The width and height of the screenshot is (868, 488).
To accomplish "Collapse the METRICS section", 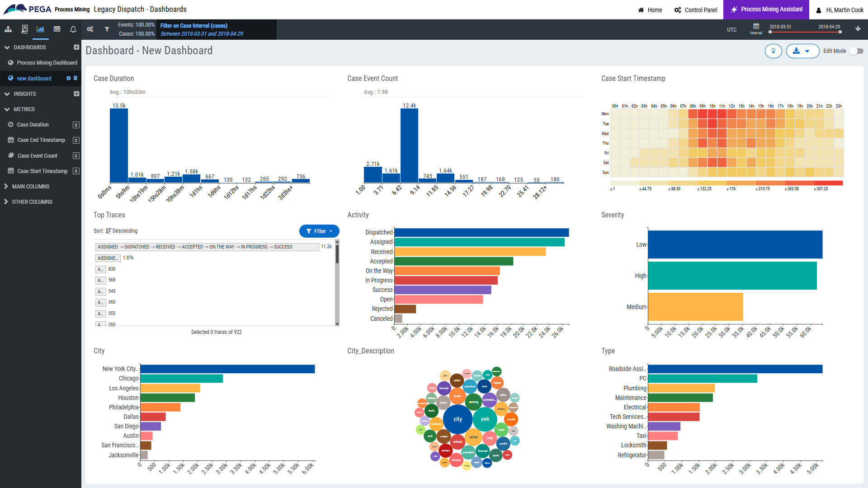I will point(7,109).
